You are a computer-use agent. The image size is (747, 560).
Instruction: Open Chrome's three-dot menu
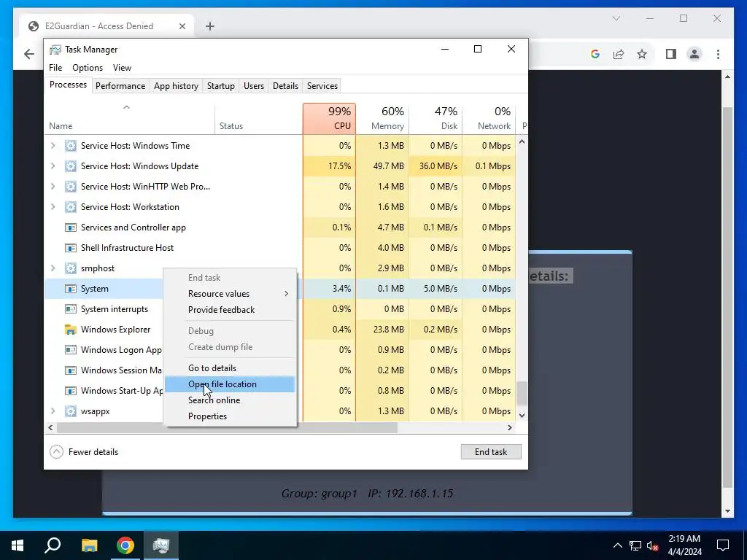(x=718, y=54)
